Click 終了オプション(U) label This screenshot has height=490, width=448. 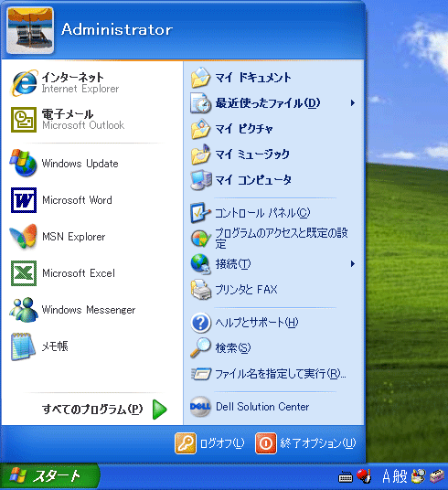point(317,443)
